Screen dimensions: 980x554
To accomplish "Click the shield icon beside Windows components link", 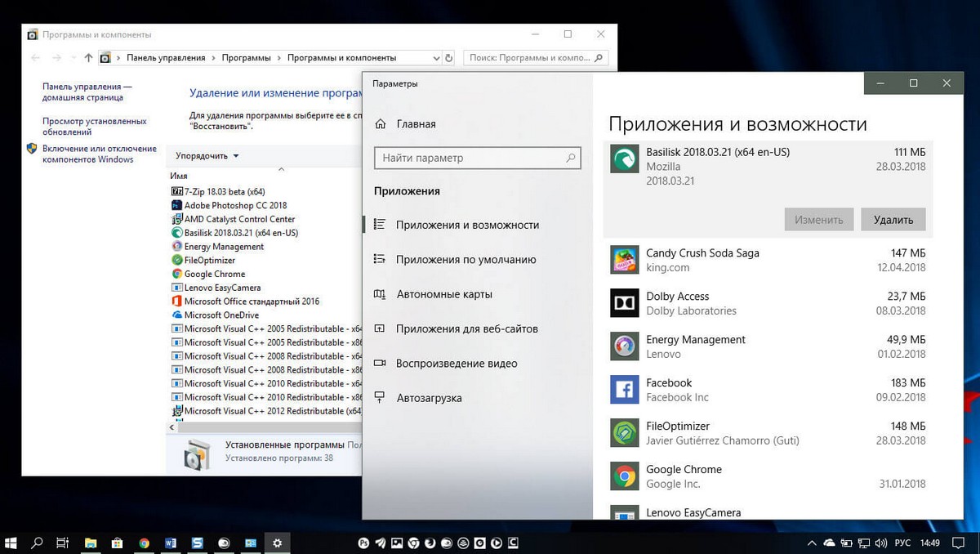I will (x=32, y=149).
